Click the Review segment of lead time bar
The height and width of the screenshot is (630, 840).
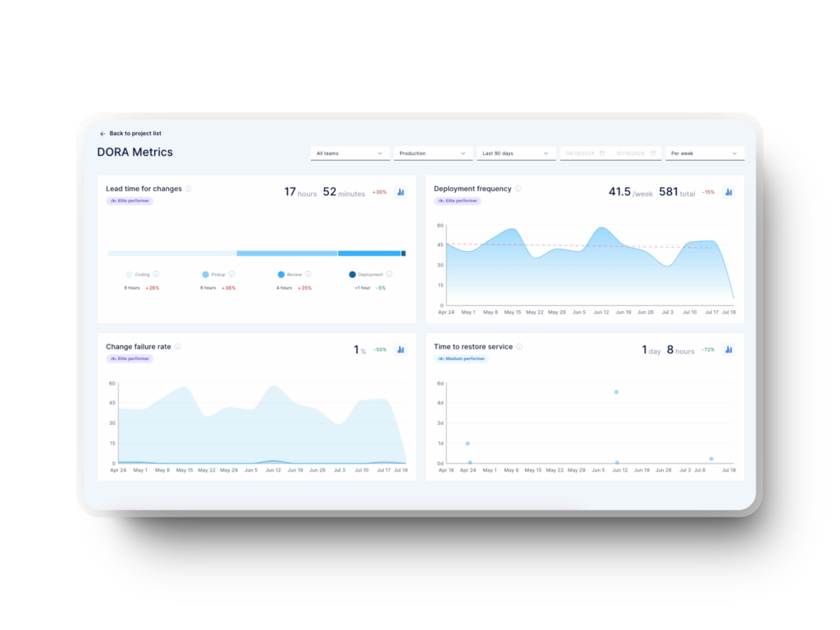click(x=368, y=253)
